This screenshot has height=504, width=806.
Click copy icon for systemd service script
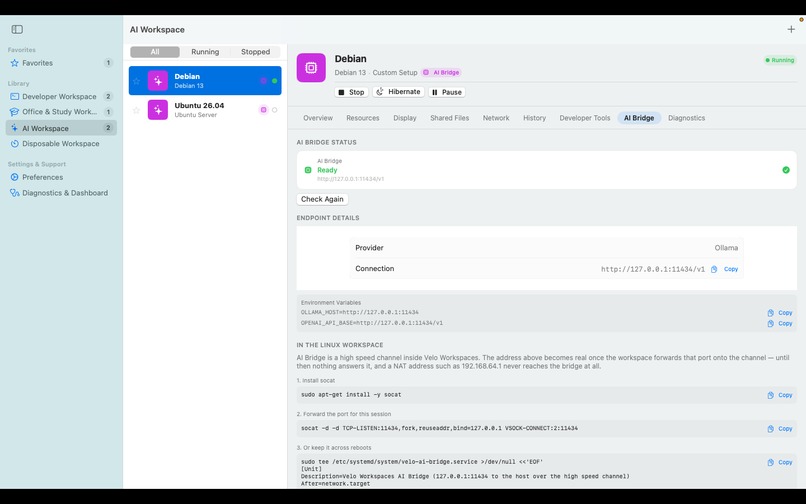770,462
